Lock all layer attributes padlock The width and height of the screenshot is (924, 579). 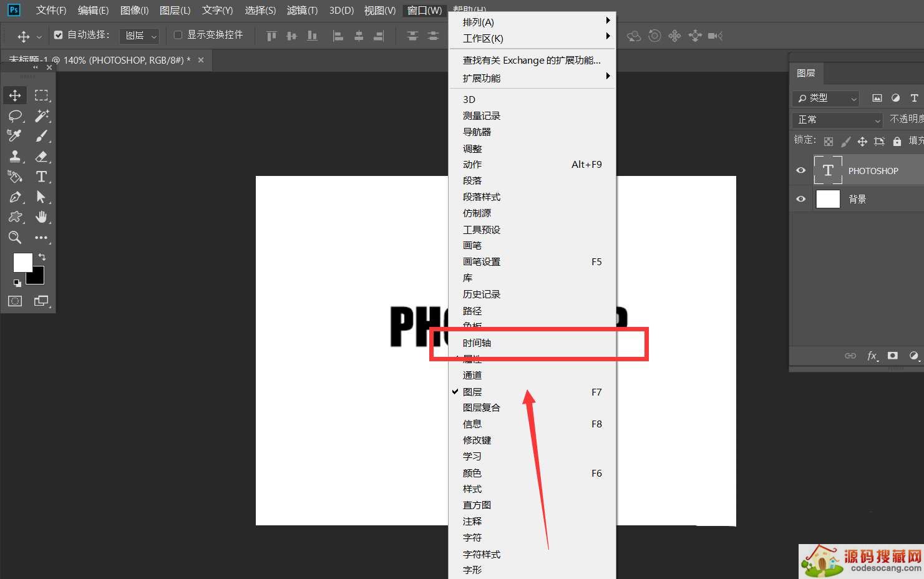click(897, 142)
